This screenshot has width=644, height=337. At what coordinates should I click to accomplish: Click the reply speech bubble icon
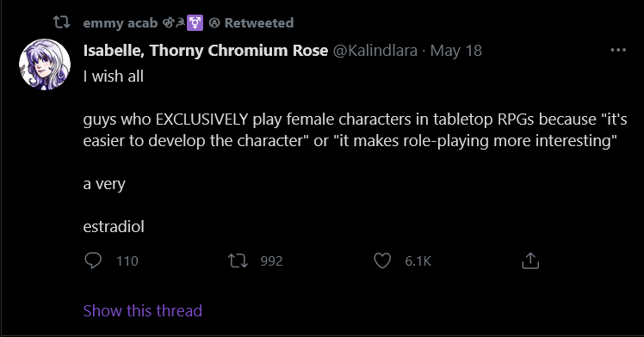pyautogui.click(x=93, y=260)
